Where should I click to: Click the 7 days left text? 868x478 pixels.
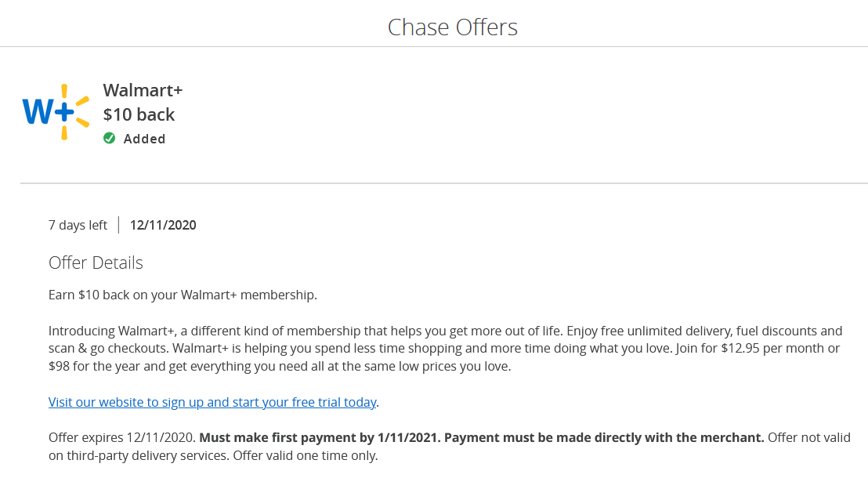78,226
